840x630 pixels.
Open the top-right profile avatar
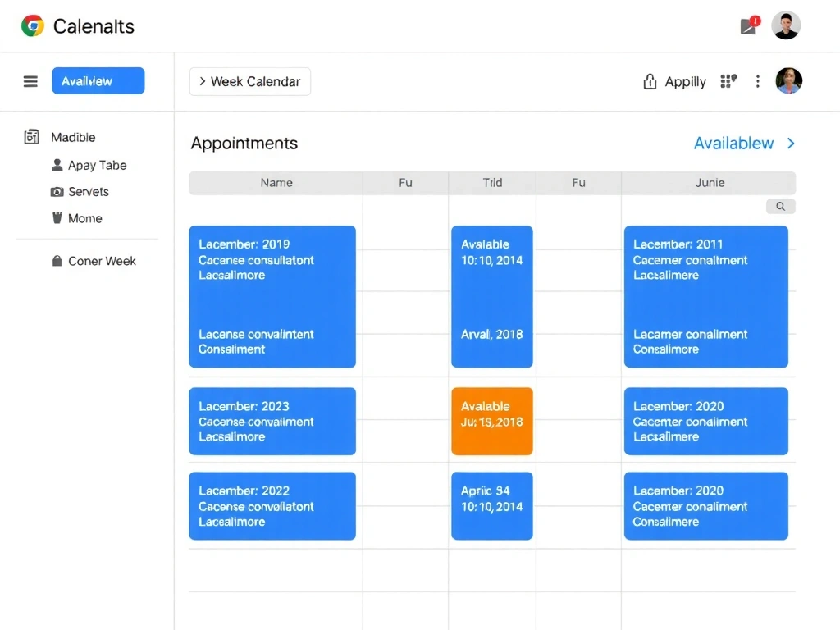click(x=786, y=26)
